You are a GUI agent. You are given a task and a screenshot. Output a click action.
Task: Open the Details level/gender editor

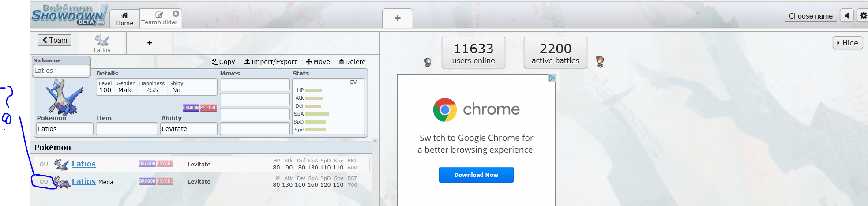(157, 87)
